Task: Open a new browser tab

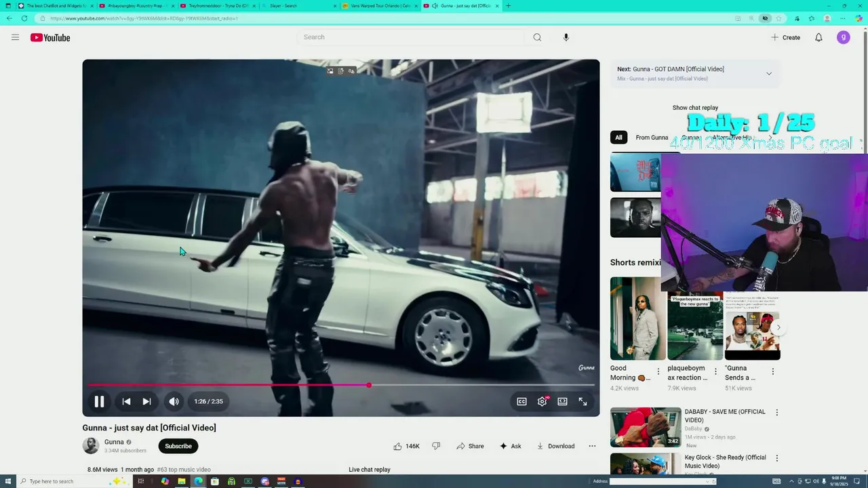Action: [508, 5]
